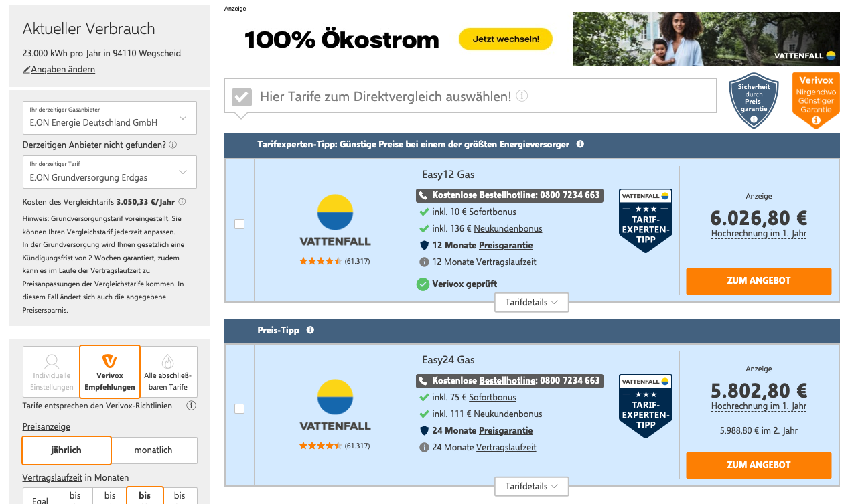Open the Verivox Nirgendwo Günstiger Garantie badge

pos(815,100)
